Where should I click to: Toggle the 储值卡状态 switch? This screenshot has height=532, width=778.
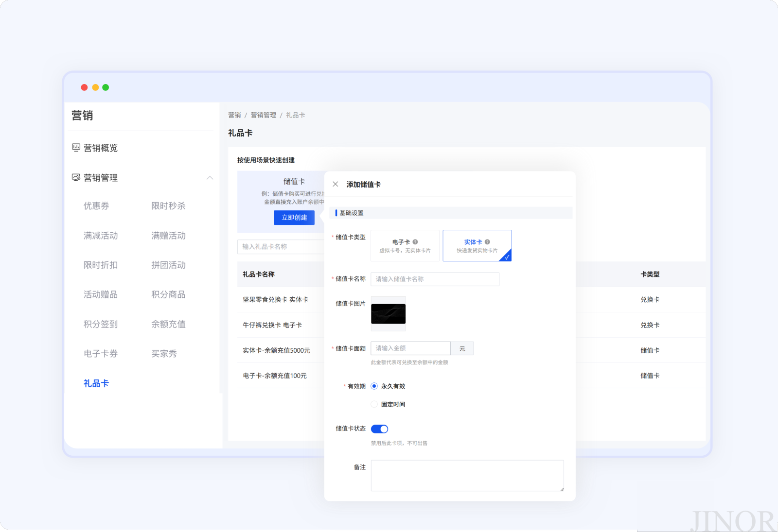[380, 429]
